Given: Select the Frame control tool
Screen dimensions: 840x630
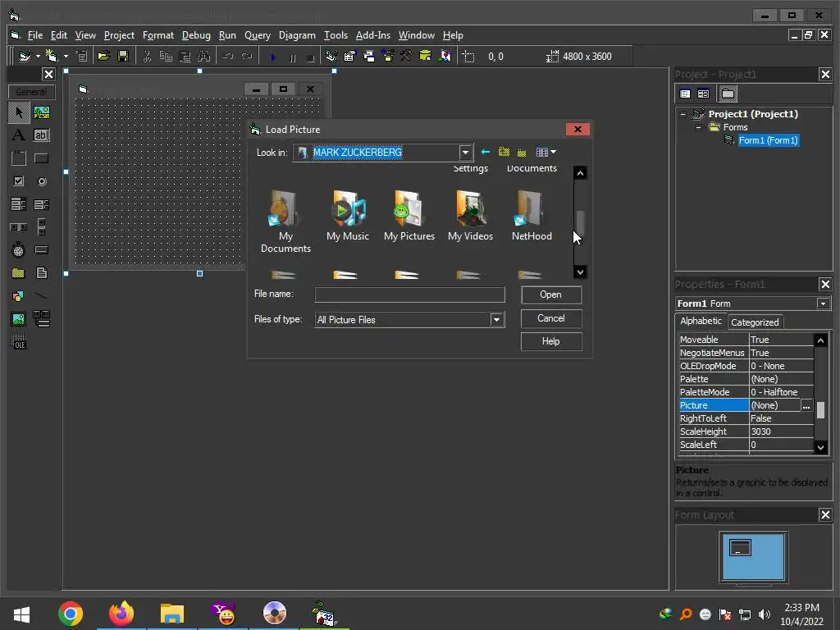Looking at the screenshot, I should click(x=19, y=158).
